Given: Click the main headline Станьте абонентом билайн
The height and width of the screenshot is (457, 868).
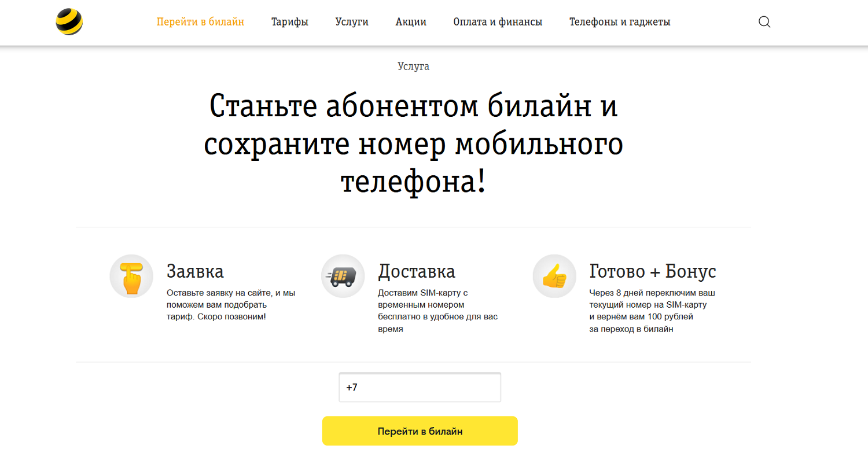Looking at the screenshot, I should coord(414,143).
